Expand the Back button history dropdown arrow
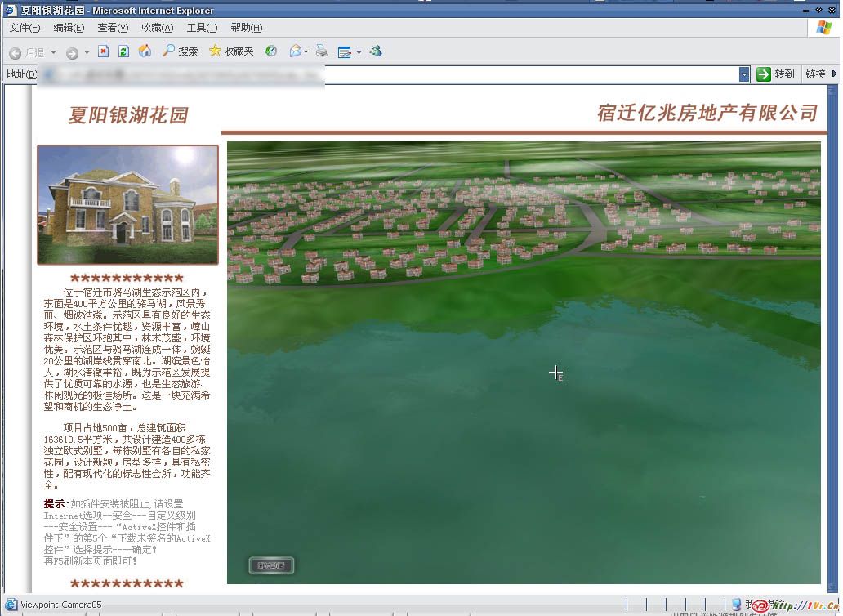 pyautogui.click(x=54, y=52)
